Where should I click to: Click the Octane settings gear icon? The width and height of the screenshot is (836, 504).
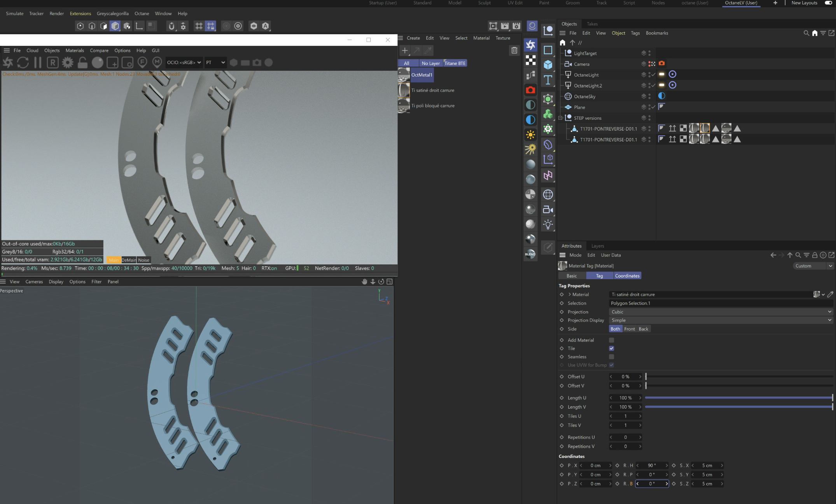[68, 63]
